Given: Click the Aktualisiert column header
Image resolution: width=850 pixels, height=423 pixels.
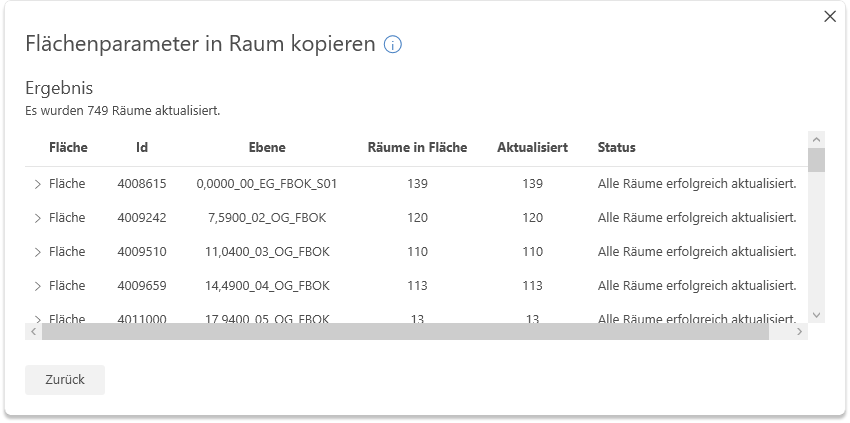Looking at the screenshot, I should coord(532,148).
